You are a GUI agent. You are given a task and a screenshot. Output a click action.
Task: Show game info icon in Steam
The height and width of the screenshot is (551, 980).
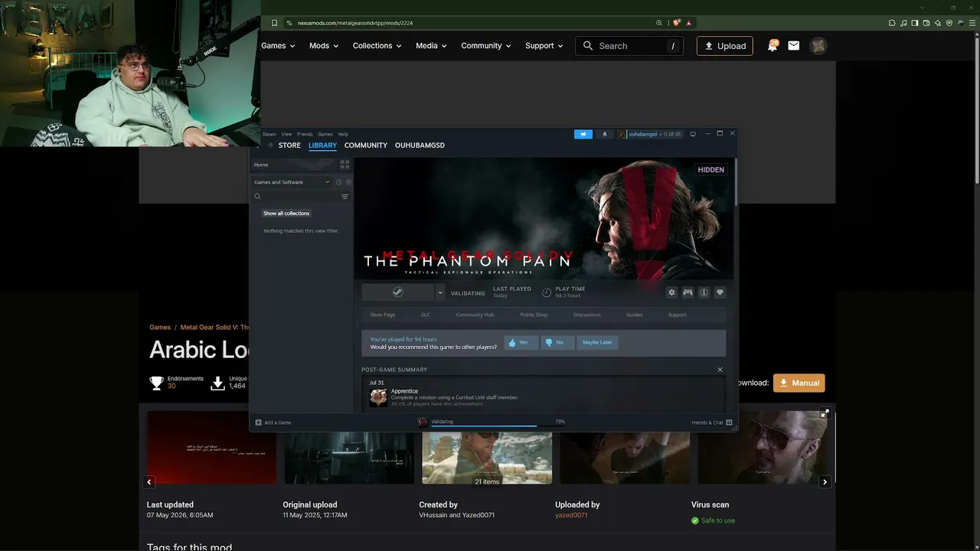[704, 292]
